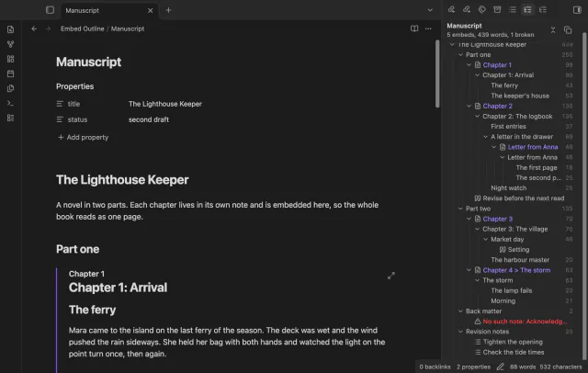This screenshot has height=373, width=588.
Task: Click the editor vertical scrollbar thumb
Action: click(437, 73)
